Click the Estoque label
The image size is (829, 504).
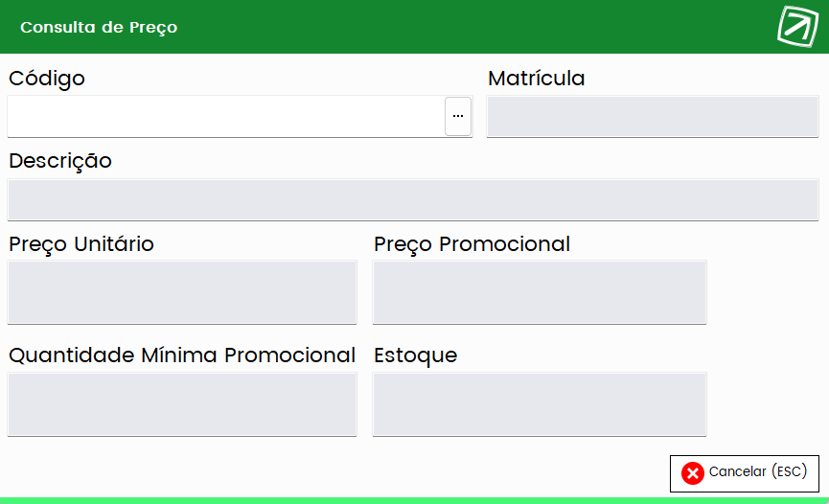point(416,355)
